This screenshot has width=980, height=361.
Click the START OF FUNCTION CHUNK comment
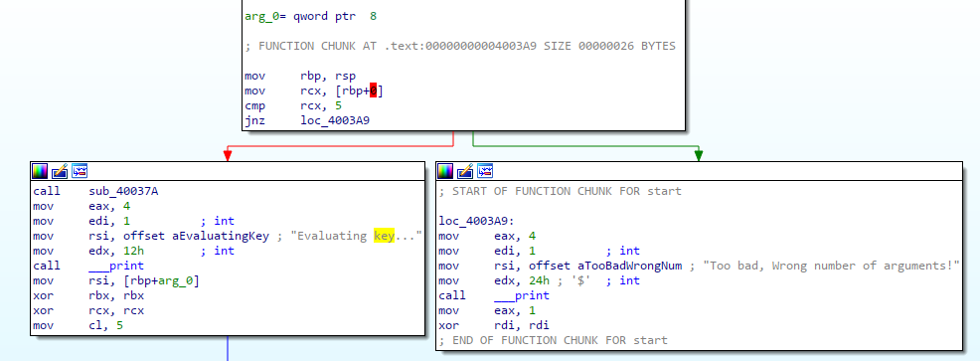click(x=560, y=191)
